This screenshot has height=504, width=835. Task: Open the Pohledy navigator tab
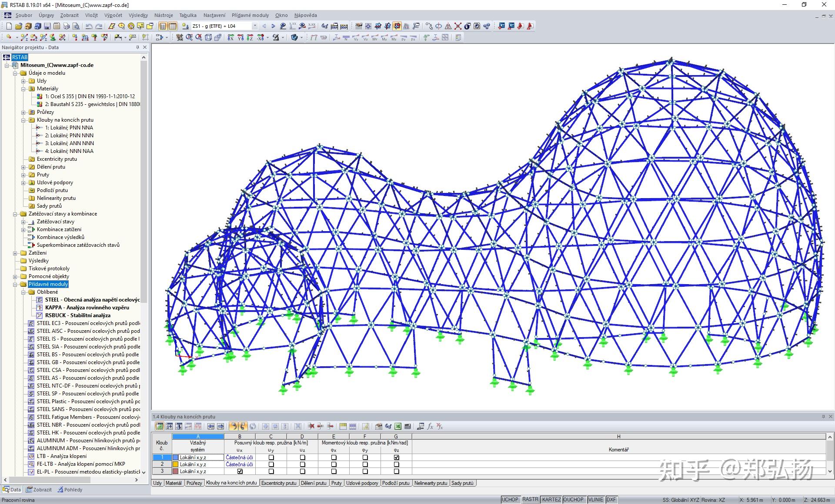pos(70,490)
